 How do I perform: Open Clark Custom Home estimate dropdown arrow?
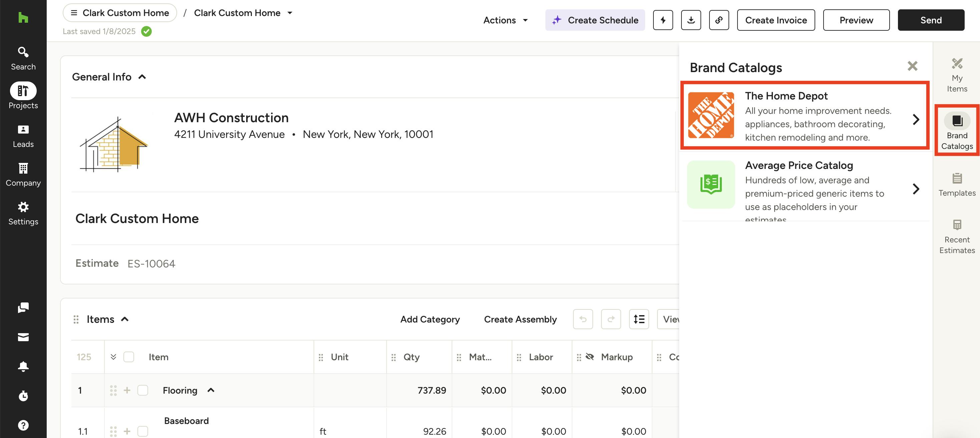click(x=290, y=13)
